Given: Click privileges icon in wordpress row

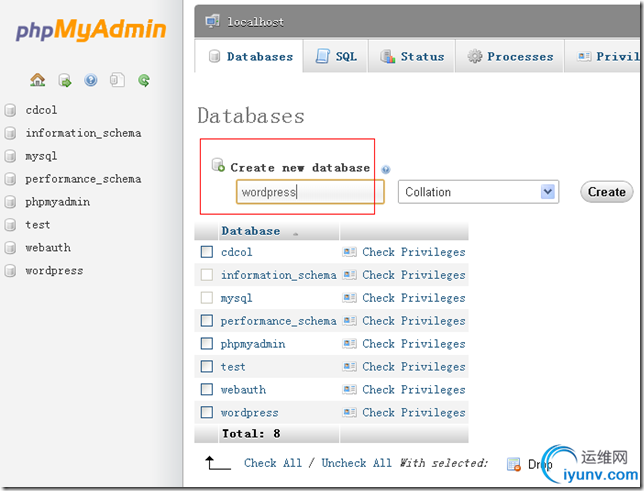Looking at the screenshot, I should (x=349, y=413).
